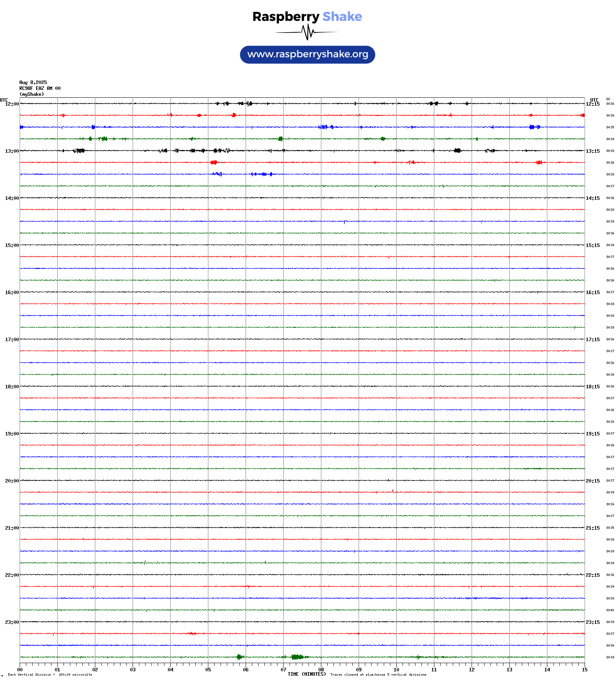Click minute tick label 13 on bottom axis
Viewport: 616px width, 680px height.
tap(509, 670)
